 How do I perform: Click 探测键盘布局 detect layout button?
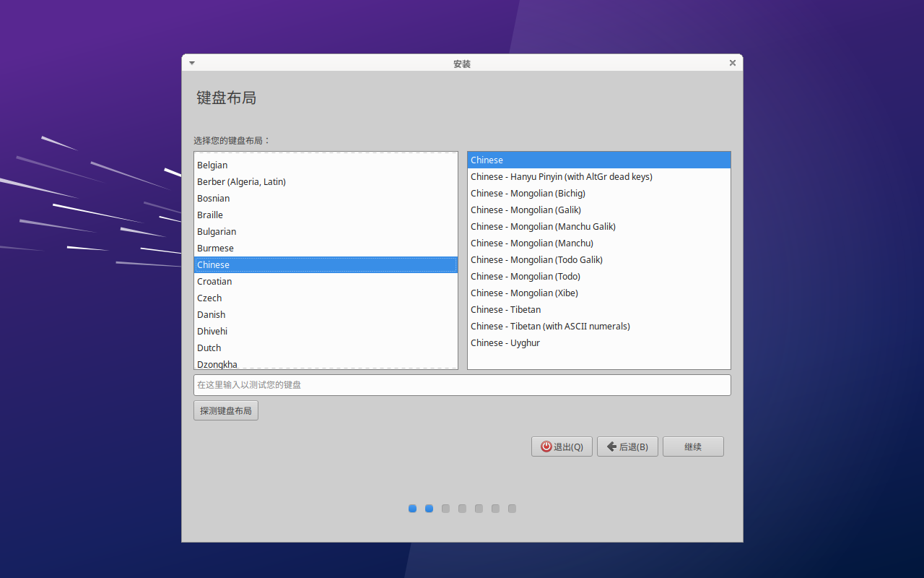click(x=226, y=410)
